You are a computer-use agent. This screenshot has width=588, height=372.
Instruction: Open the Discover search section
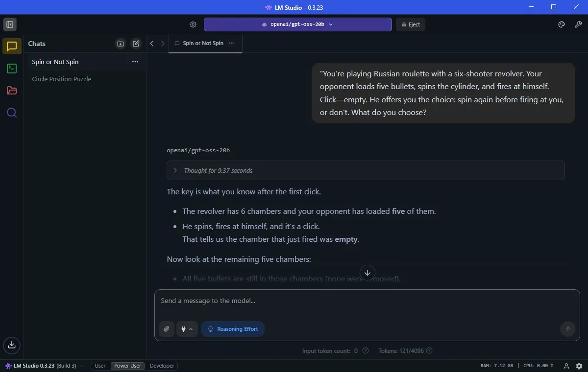[x=12, y=113]
